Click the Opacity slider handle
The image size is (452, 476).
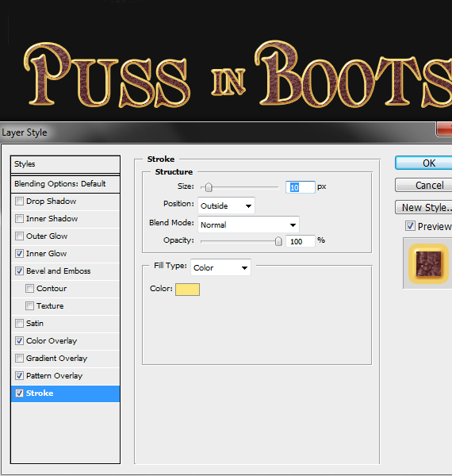point(278,241)
